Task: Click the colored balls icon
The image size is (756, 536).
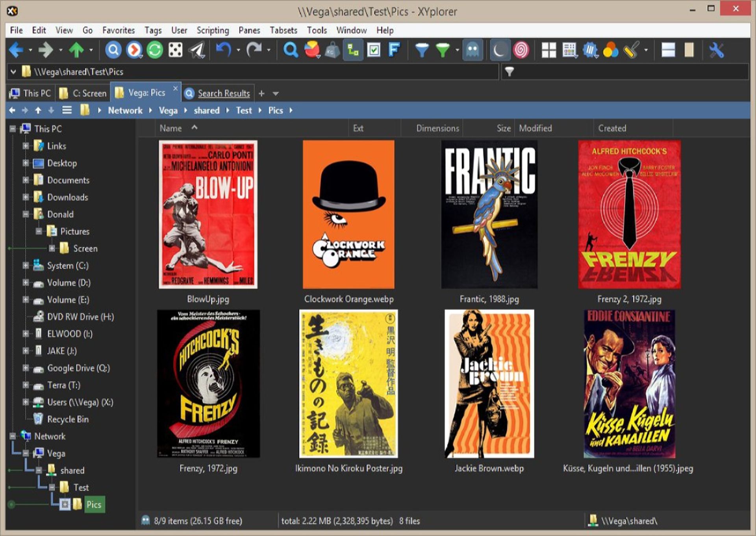Action: (x=610, y=50)
